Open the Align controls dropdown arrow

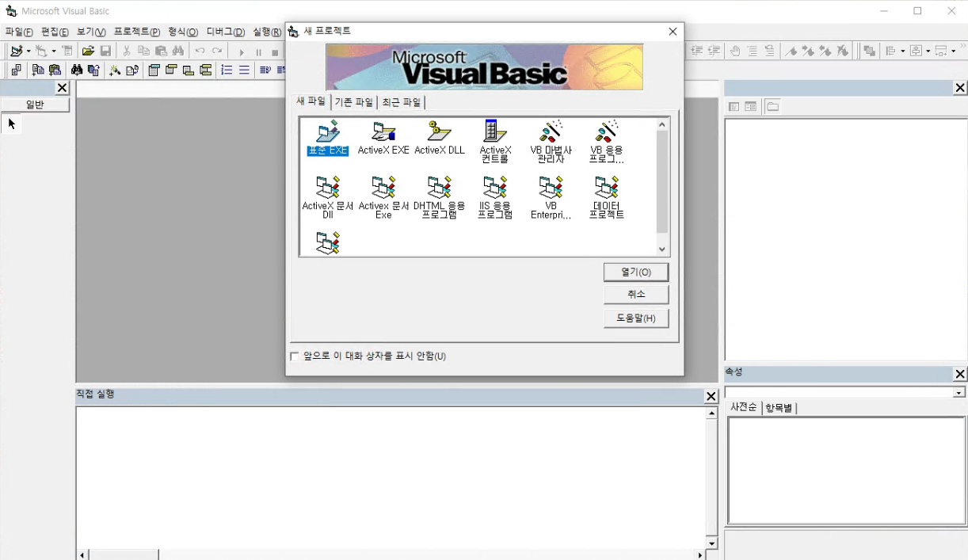904,51
